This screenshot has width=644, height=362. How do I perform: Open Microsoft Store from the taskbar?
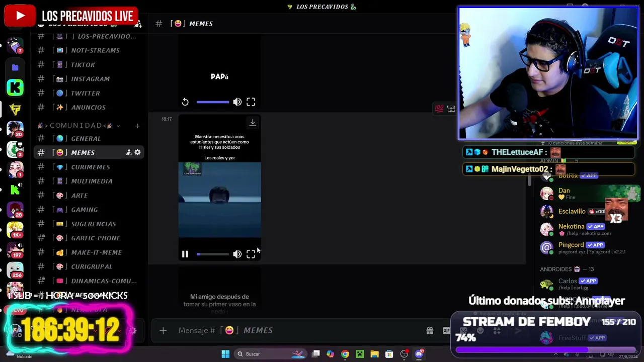[x=389, y=354]
